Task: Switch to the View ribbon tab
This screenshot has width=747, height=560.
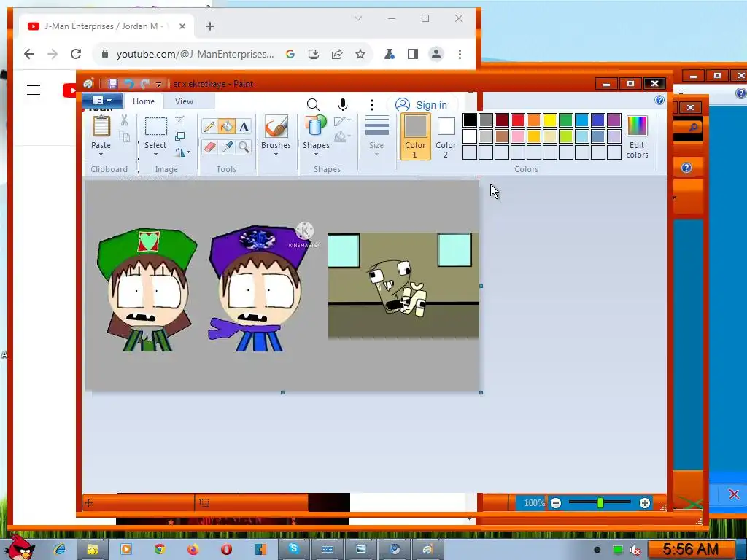Action: click(184, 101)
